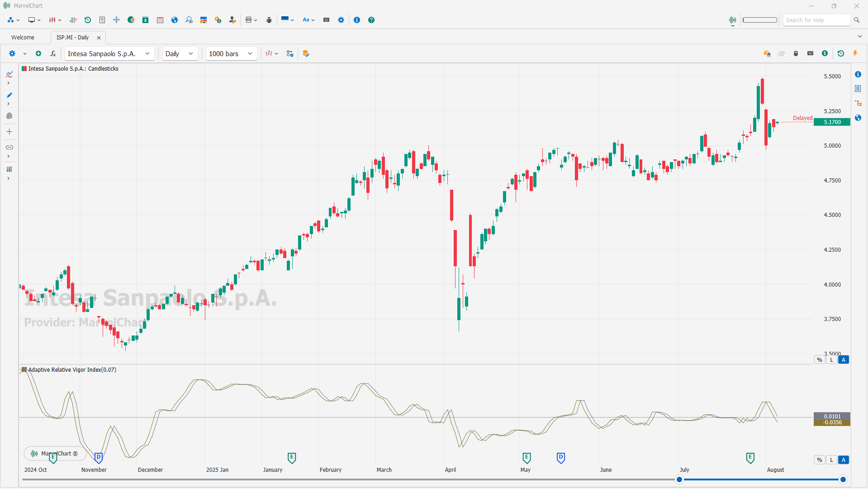Click the left handle of time range slider
This screenshot has width=868, height=489.
[x=679, y=479]
